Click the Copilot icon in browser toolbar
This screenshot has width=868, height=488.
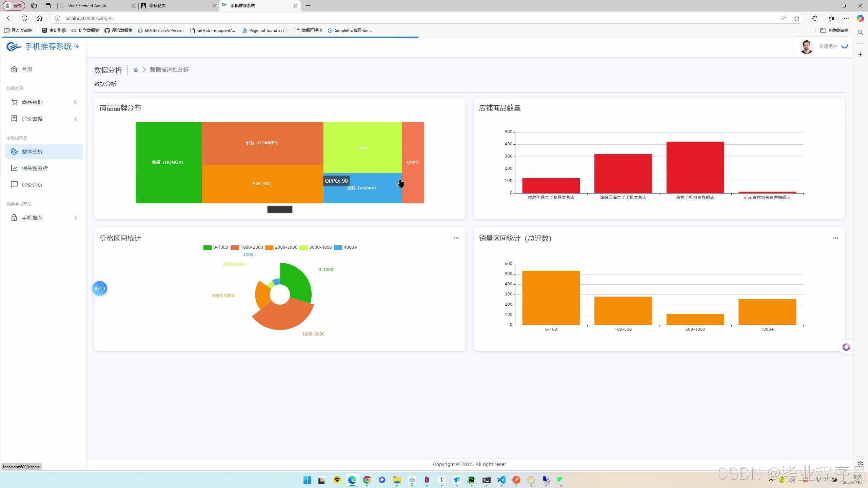(860, 18)
